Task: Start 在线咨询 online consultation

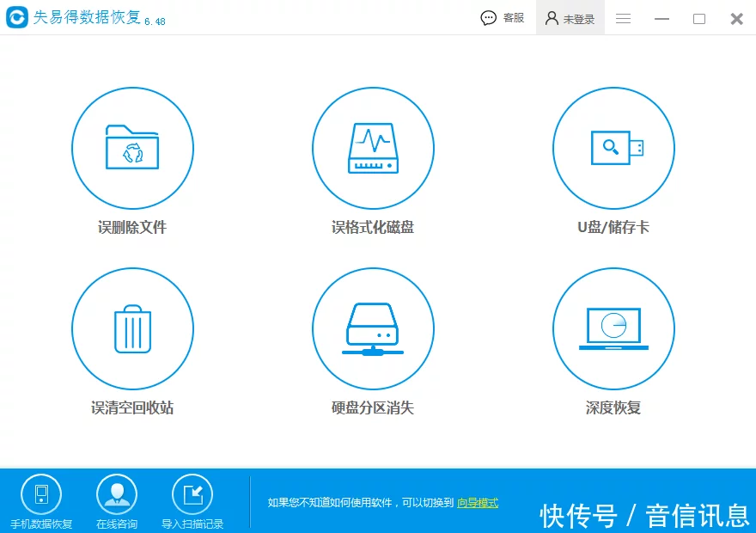Action: click(117, 502)
